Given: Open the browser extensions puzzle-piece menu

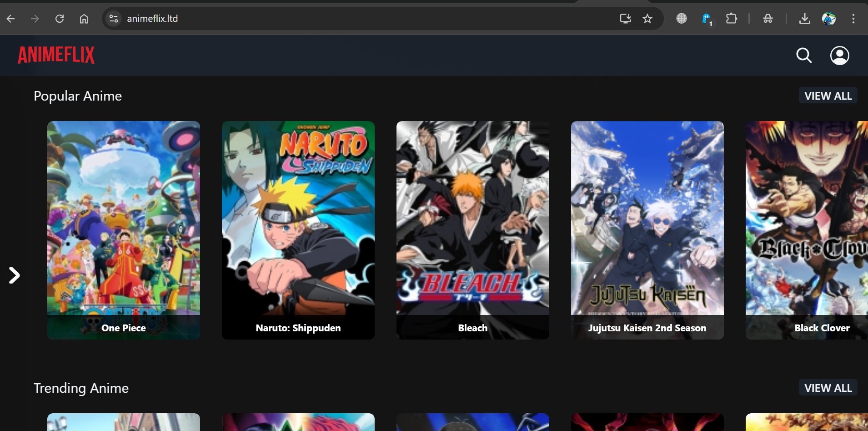Looking at the screenshot, I should pos(731,19).
